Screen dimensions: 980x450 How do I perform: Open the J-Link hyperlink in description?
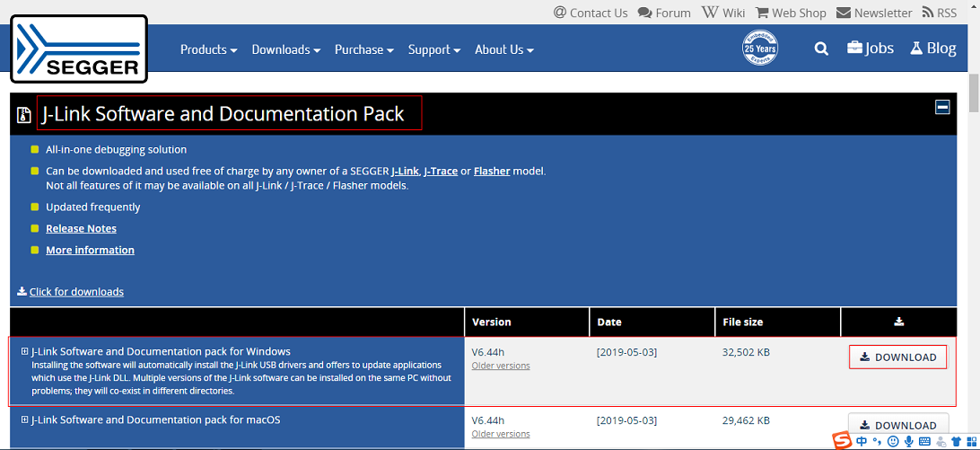[405, 171]
